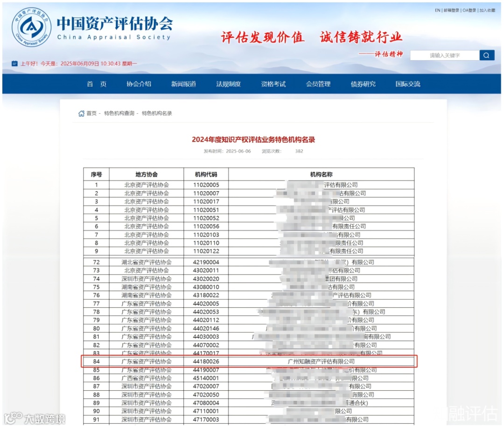The width and height of the screenshot is (504, 428).
Task: Open 特色机构名录 breadcrumb link
Action: pos(157,113)
